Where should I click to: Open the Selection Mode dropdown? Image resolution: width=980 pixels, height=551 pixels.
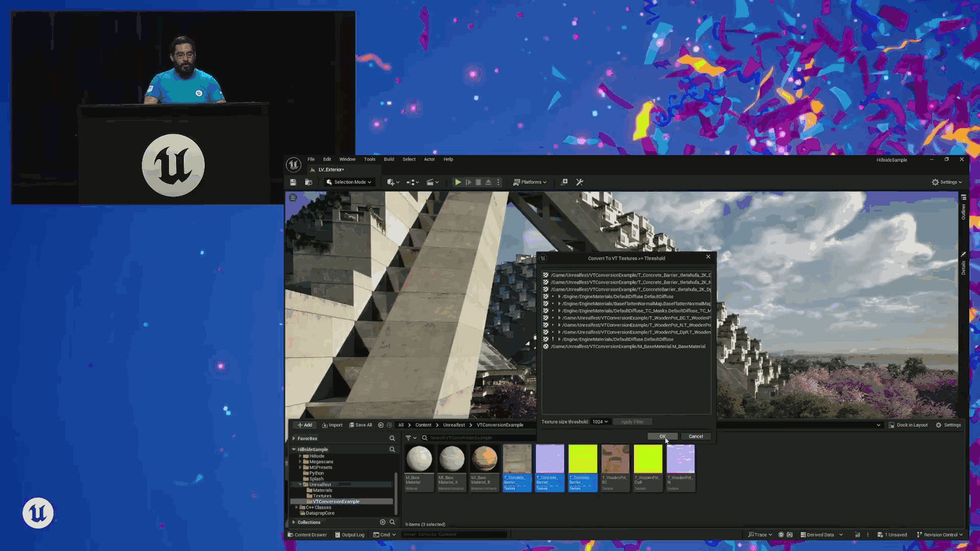pos(349,182)
